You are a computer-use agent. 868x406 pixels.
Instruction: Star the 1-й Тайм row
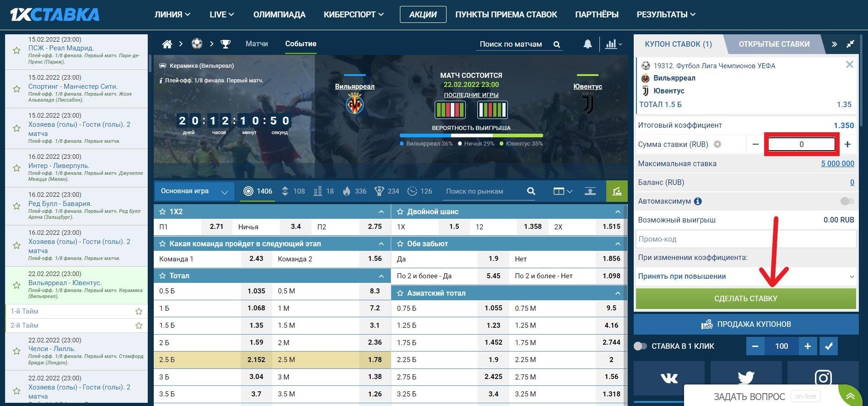[139, 311]
